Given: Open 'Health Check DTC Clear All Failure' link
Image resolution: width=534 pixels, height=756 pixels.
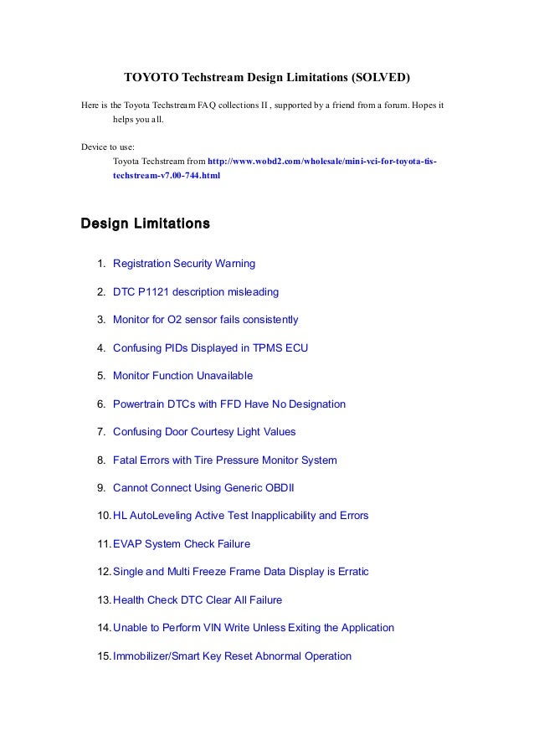Looking at the screenshot, I should pos(198,599).
